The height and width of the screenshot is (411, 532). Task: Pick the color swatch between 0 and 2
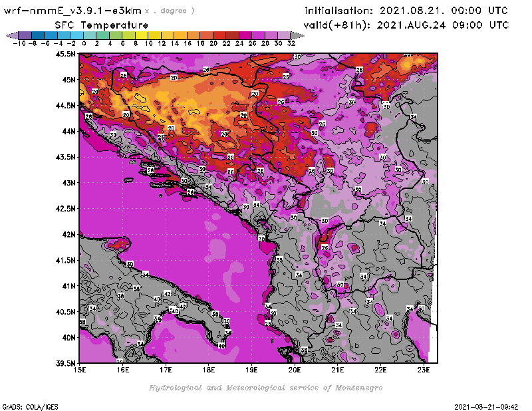[90, 35]
